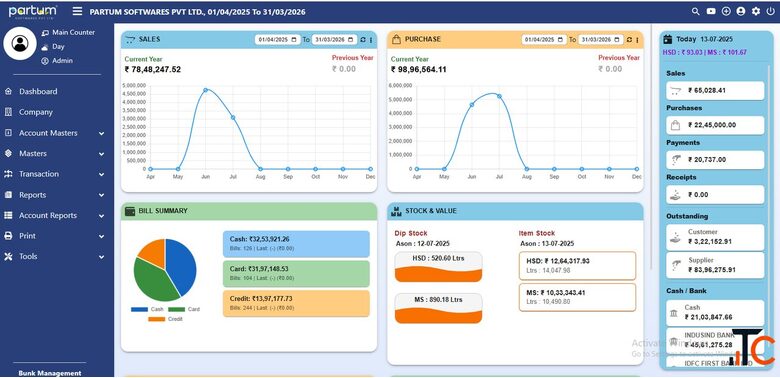The height and width of the screenshot is (378, 780).
Task: Open the YouTube video icon in header
Action: pos(711,11)
